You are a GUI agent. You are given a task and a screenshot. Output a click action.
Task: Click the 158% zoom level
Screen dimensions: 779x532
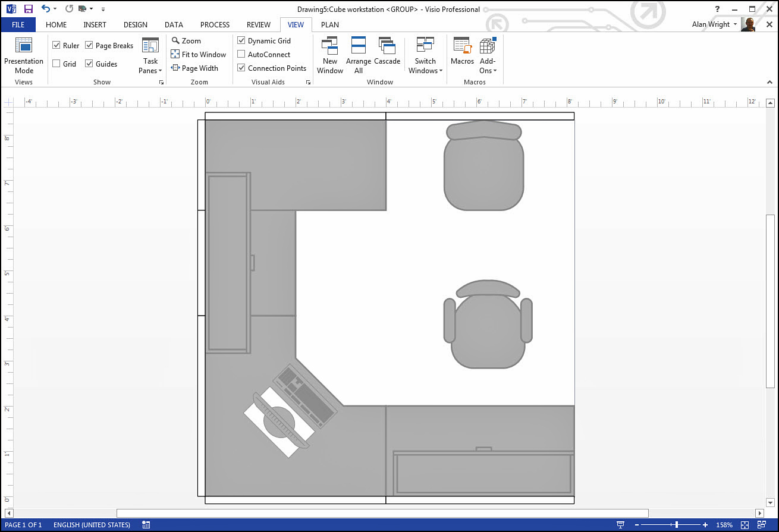pos(724,525)
